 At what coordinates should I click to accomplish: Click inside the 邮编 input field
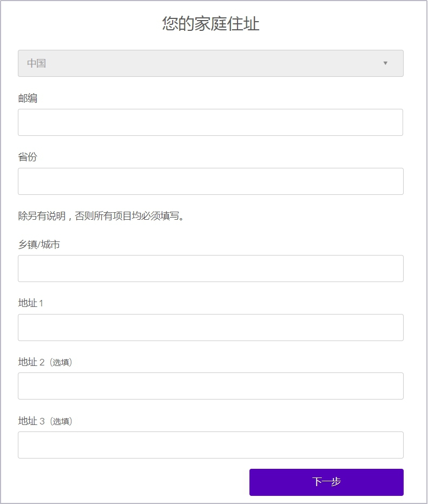point(210,122)
